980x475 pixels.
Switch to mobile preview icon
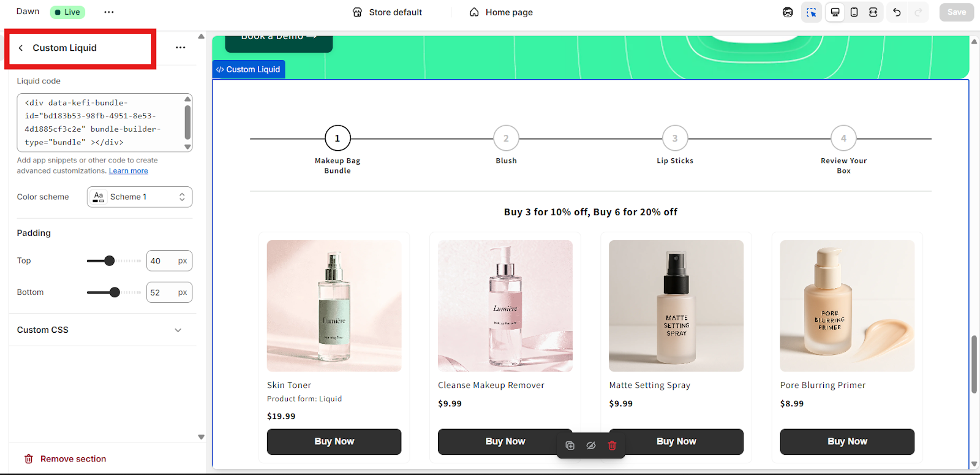854,12
